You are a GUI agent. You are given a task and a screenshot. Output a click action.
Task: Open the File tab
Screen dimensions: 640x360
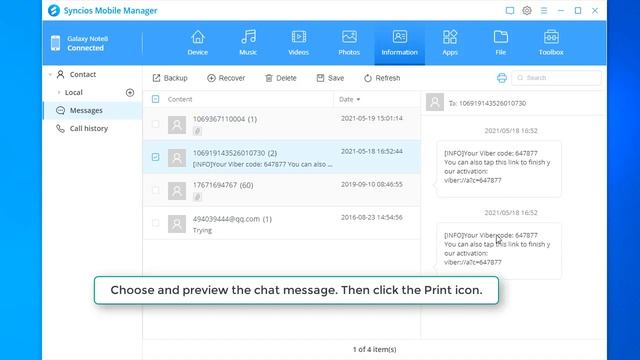point(500,43)
